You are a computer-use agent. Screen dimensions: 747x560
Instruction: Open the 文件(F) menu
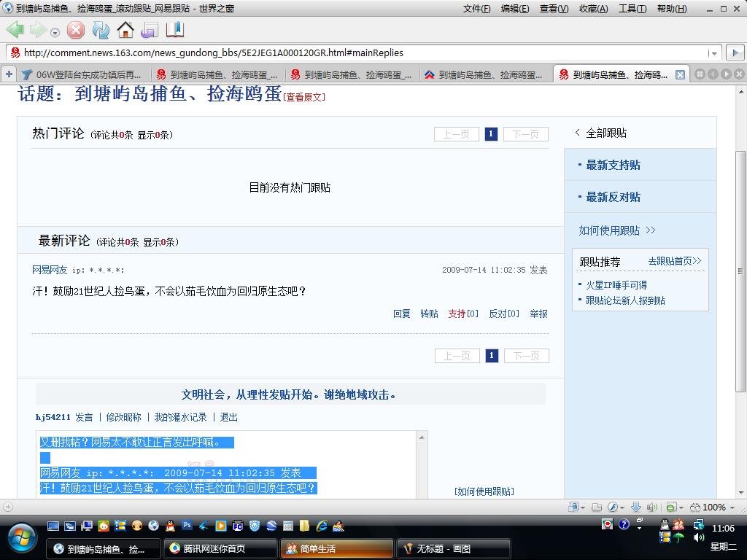[x=476, y=9]
